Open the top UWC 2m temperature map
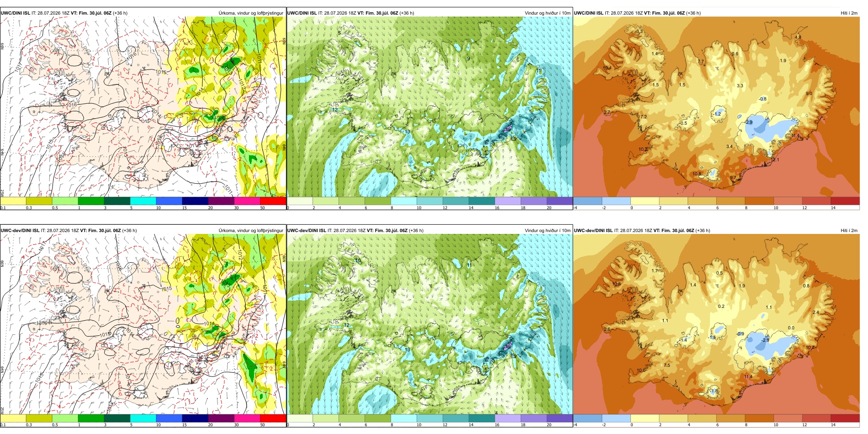Image resolution: width=868 pixels, height=434 pixels. [716, 107]
